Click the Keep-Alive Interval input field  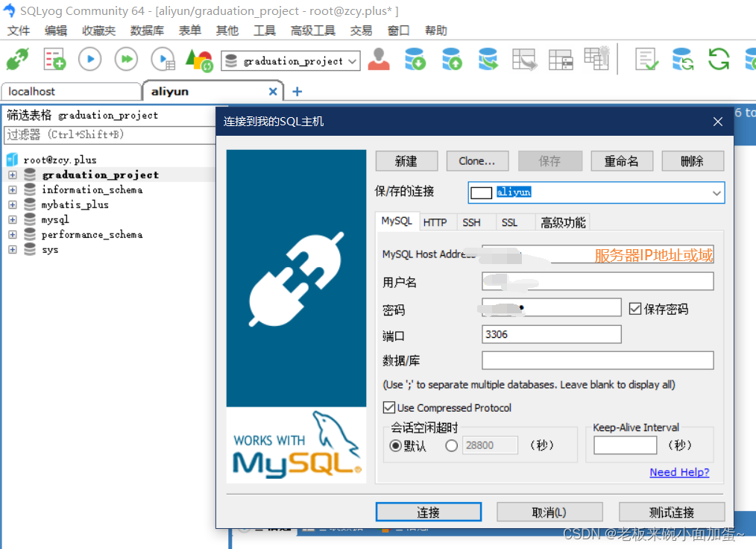pos(626,445)
